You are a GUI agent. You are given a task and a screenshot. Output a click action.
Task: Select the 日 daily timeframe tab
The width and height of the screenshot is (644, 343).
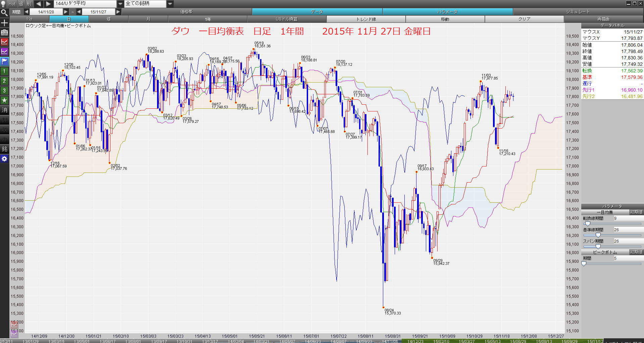point(69,19)
